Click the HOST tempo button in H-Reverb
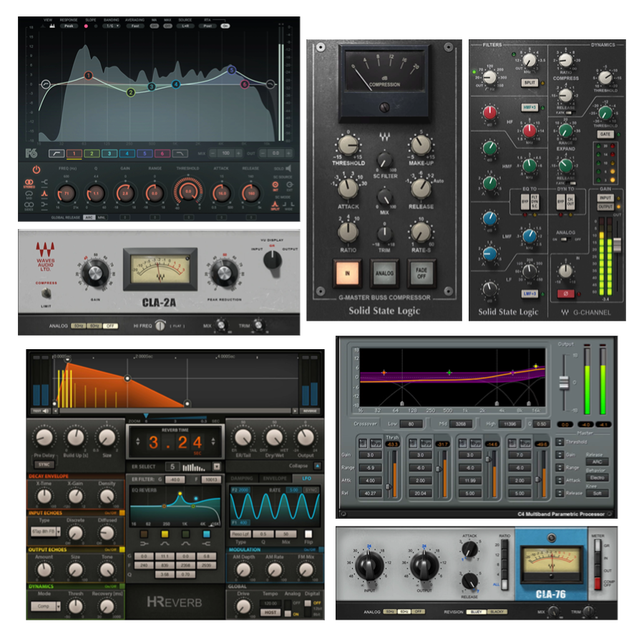Screen dimensions: 644x644 click(x=270, y=613)
